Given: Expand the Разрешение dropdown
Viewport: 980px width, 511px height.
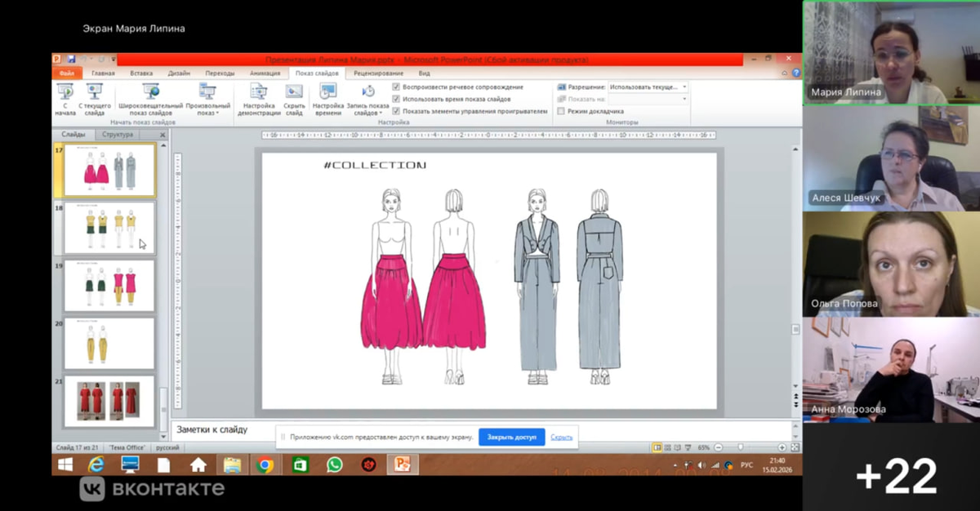Looking at the screenshot, I should click(x=684, y=87).
